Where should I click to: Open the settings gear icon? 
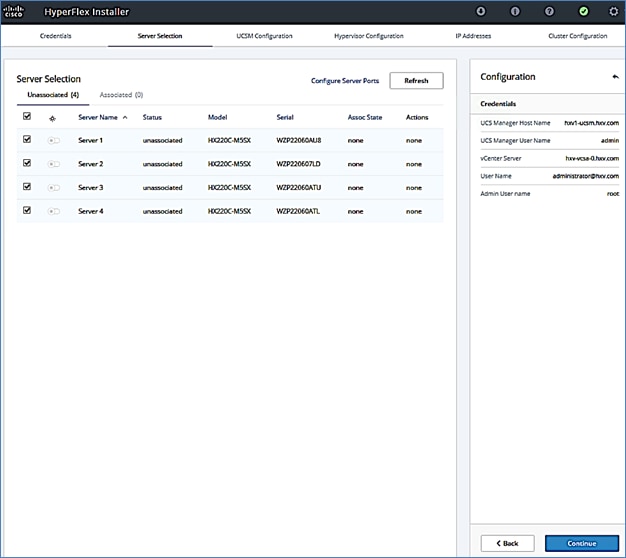pos(614,11)
